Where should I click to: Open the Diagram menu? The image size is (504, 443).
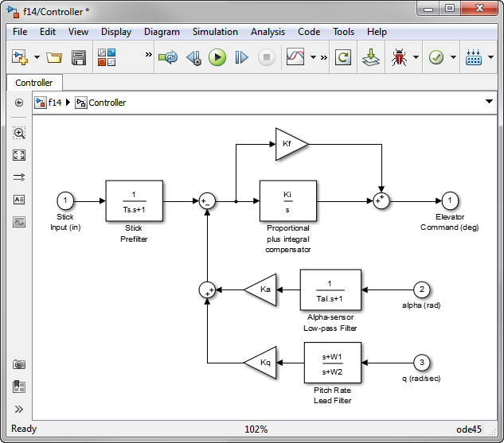(162, 32)
